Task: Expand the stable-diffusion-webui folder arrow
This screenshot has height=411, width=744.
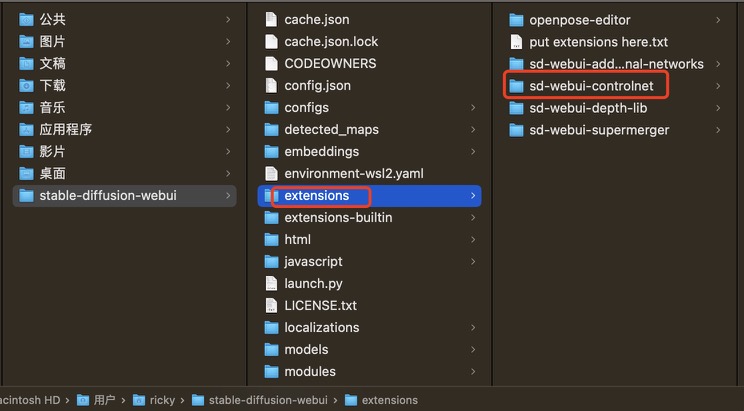Action: click(x=228, y=195)
